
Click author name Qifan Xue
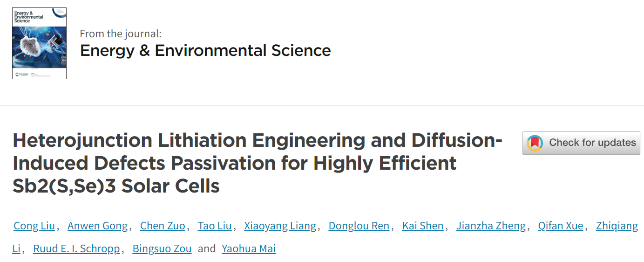560,226
